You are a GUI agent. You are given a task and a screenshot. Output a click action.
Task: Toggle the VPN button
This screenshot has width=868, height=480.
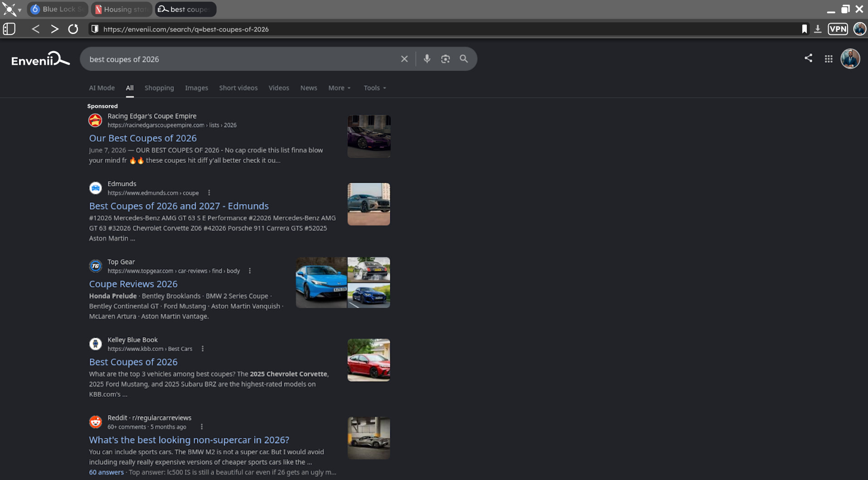[838, 29]
